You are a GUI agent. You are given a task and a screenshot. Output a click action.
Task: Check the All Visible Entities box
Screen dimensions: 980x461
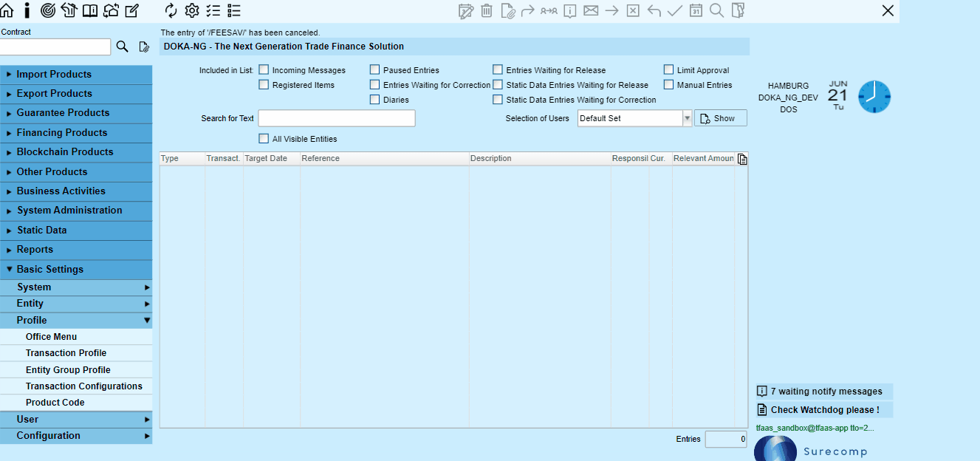(264, 138)
